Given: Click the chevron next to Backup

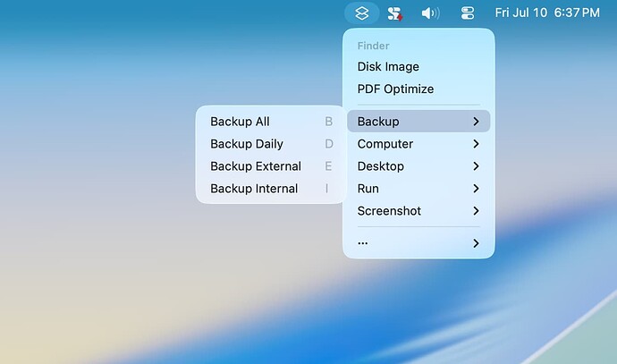Looking at the screenshot, I should 476,122.
